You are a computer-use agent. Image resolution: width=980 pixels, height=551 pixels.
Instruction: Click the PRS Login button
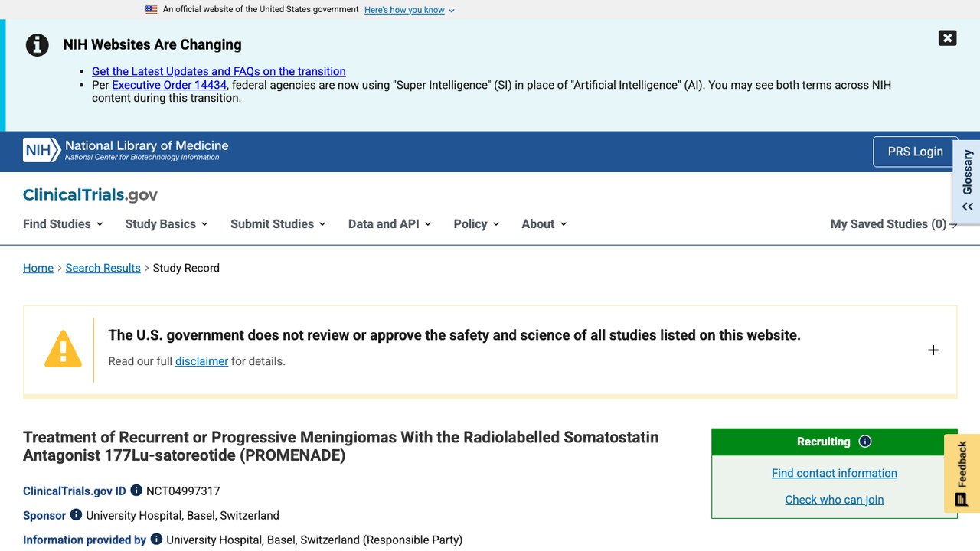pos(915,152)
